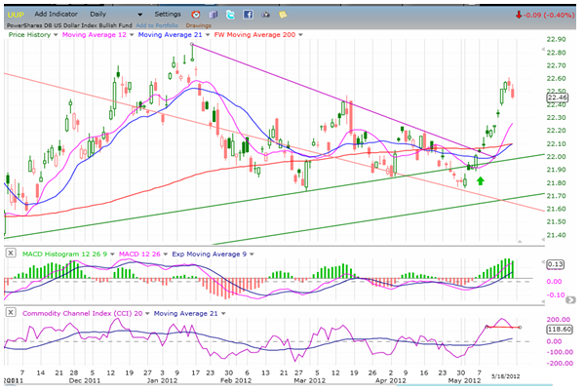Screen dimensions: 585x392
Task: Expand the Price History dropdown arrow
Action: click(56, 35)
